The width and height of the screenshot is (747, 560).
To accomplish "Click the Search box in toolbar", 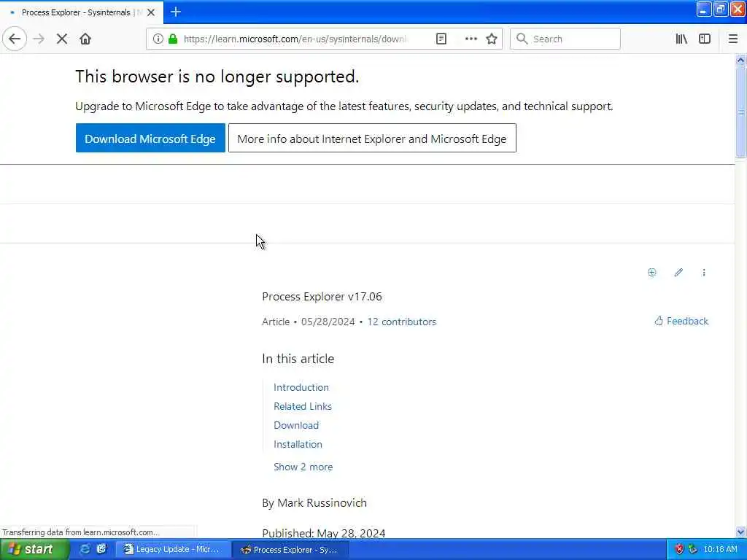I will pos(565,39).
